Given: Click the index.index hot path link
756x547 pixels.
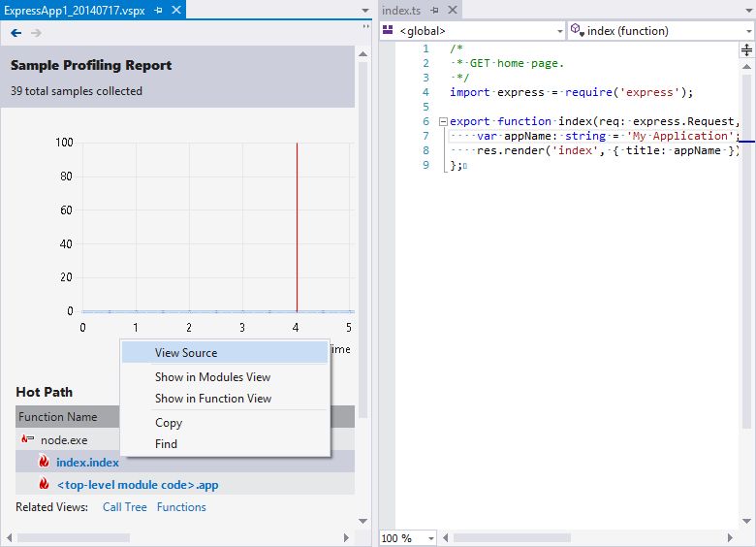Looking at the screenshot, I should coord(88,462).
